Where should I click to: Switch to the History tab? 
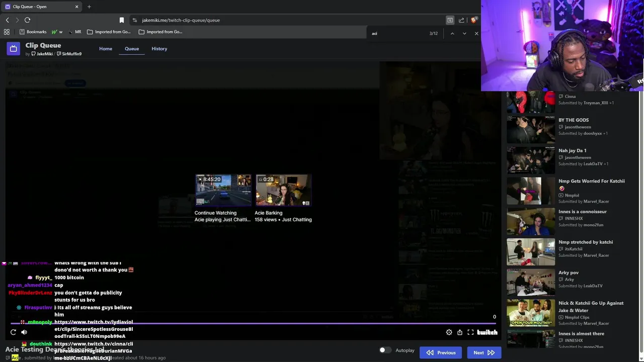159,49
